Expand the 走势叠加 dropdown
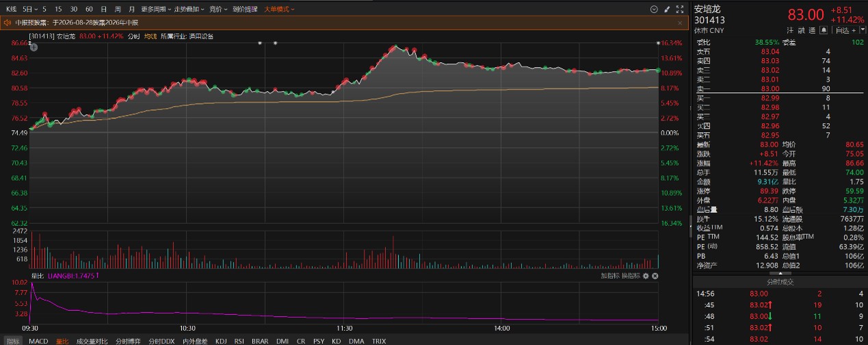Screen dimensions: 868x345 pos(188,10)
